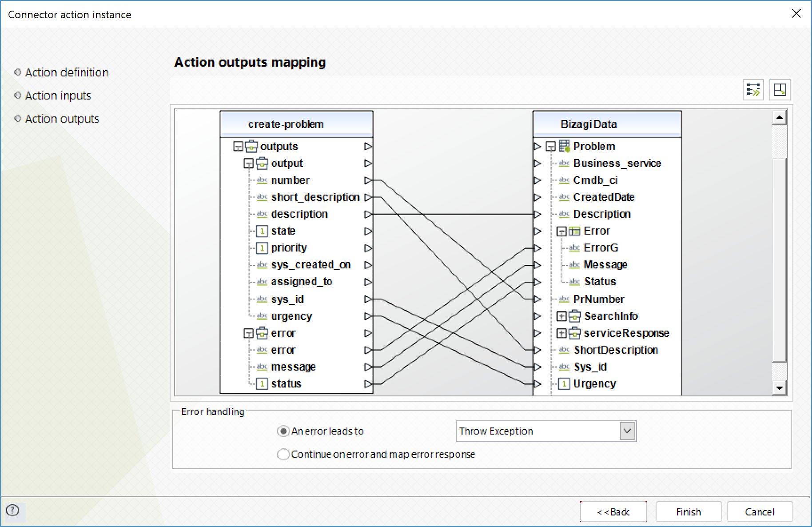Screen dimensions: 812x527
Task: Collapse the output node
Action: click(249, 164)
